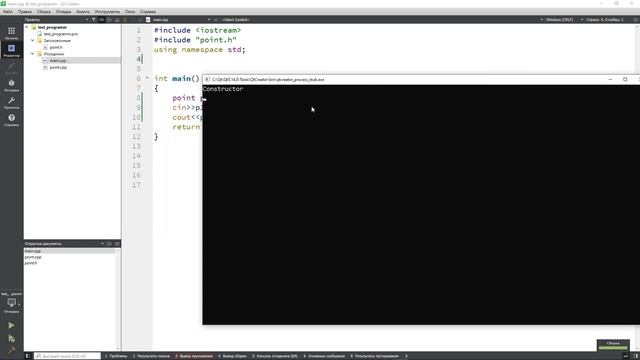640x360 pixels.
Task: Open the Консоль отладчика QML pane
Action: pyautogui.click(x=275, y=356)
